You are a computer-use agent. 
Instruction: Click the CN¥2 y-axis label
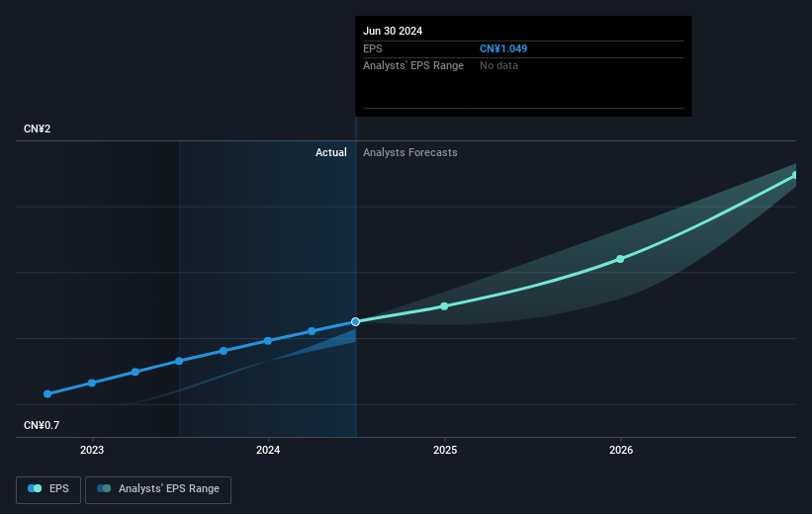click(x=38, y=128)
